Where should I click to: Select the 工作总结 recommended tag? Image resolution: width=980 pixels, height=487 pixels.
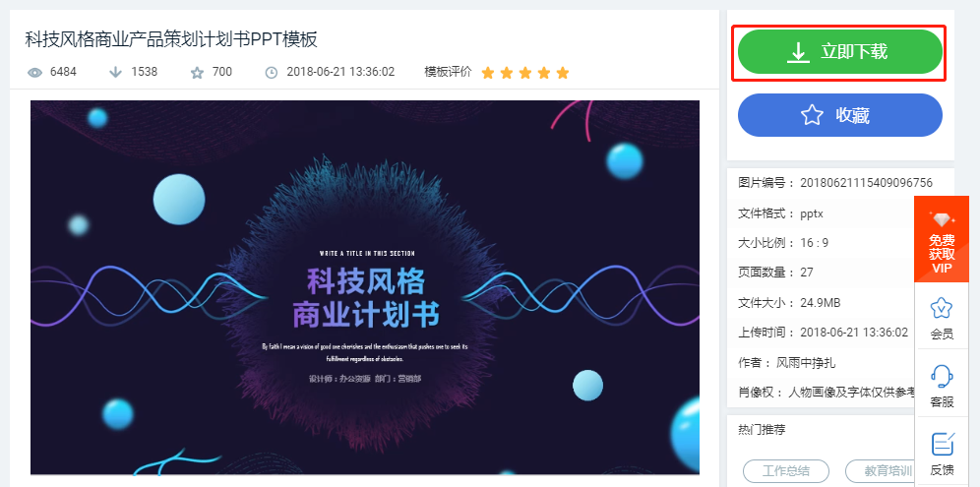tap(785, 470)
